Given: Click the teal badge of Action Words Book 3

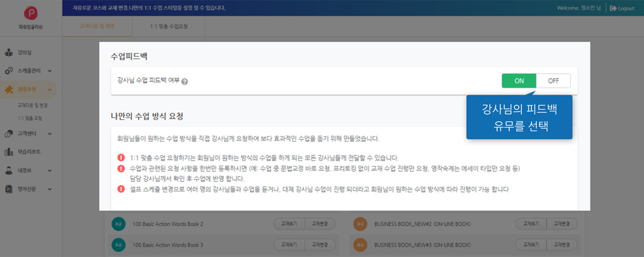Looking at the screenshot, I should [118, 245].
